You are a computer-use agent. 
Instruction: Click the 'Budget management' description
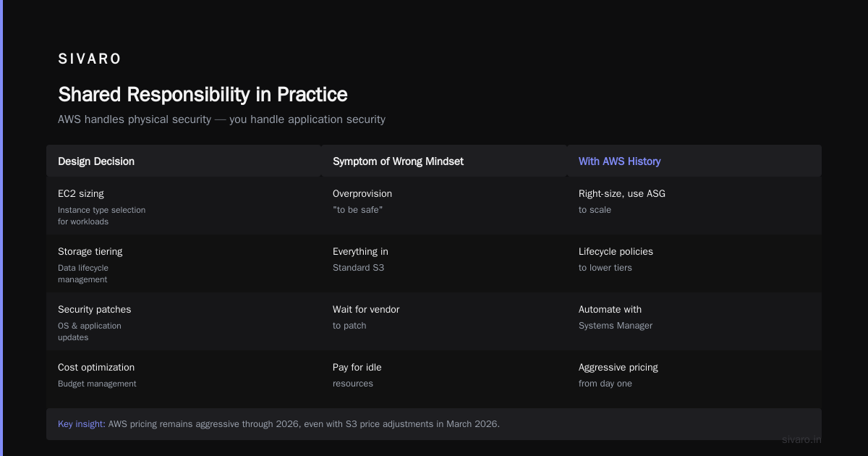[97, 384]
